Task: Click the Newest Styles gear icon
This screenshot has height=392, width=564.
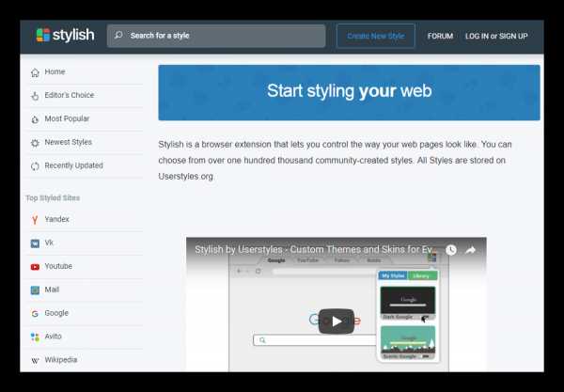Action: pyautogui.click(x=35, y=143)
